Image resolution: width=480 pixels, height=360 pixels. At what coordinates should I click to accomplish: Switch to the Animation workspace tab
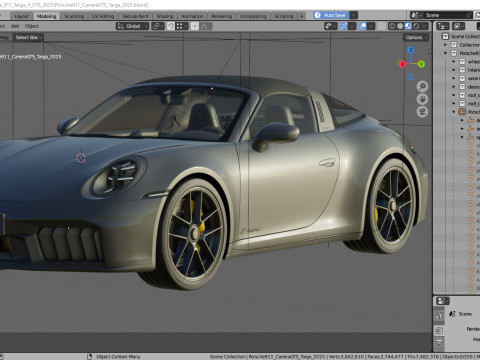tap(192, 16)
